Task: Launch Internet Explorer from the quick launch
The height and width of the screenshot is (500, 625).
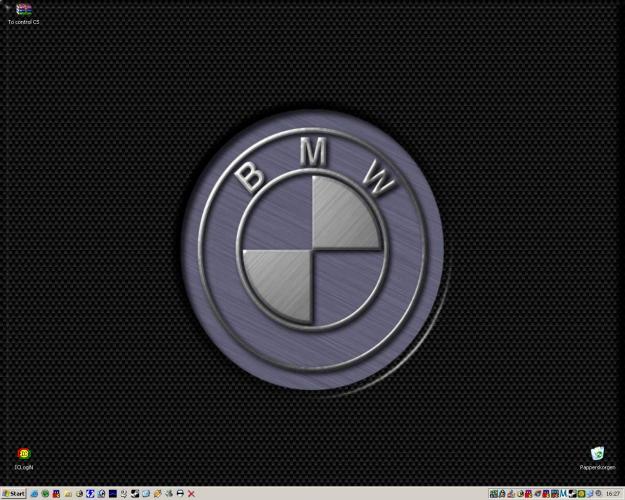Action: 34,493
